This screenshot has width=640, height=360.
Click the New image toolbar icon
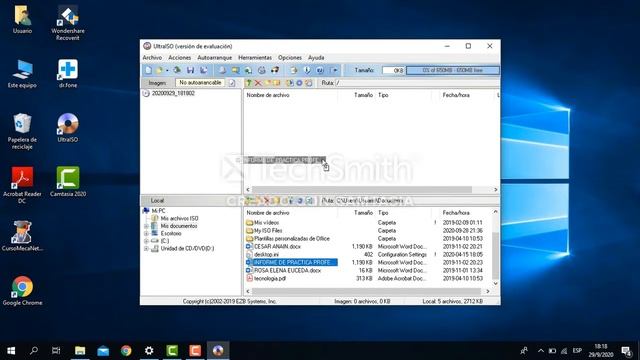click(x=149, y=70)
